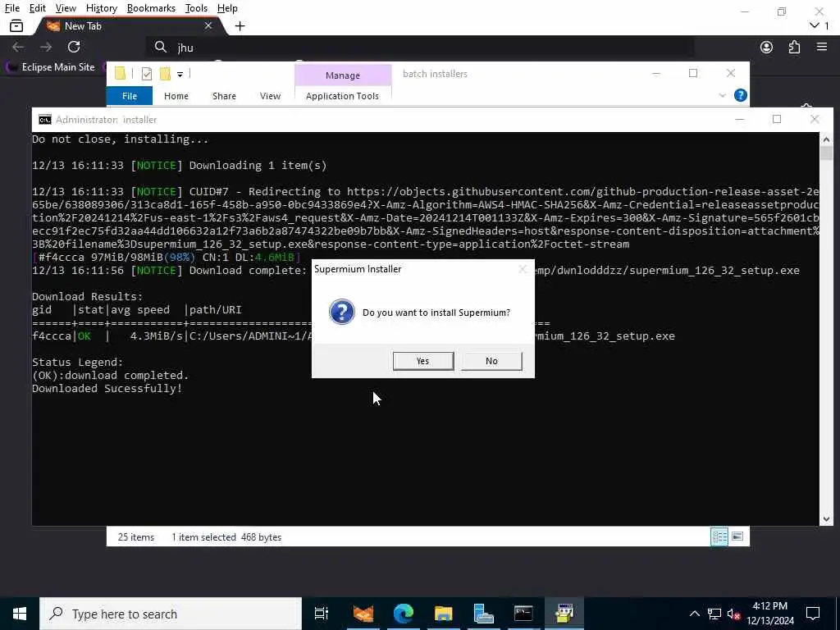This screenshot has width=840, height=630.
Task: Click the question mark icon in dialog
Action: click(342, 312)
